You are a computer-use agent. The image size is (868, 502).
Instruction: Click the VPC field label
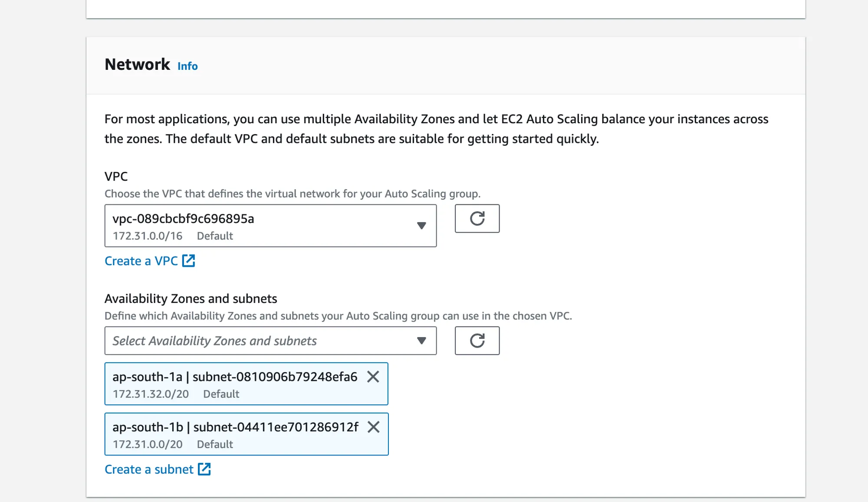tap(116, 177)
